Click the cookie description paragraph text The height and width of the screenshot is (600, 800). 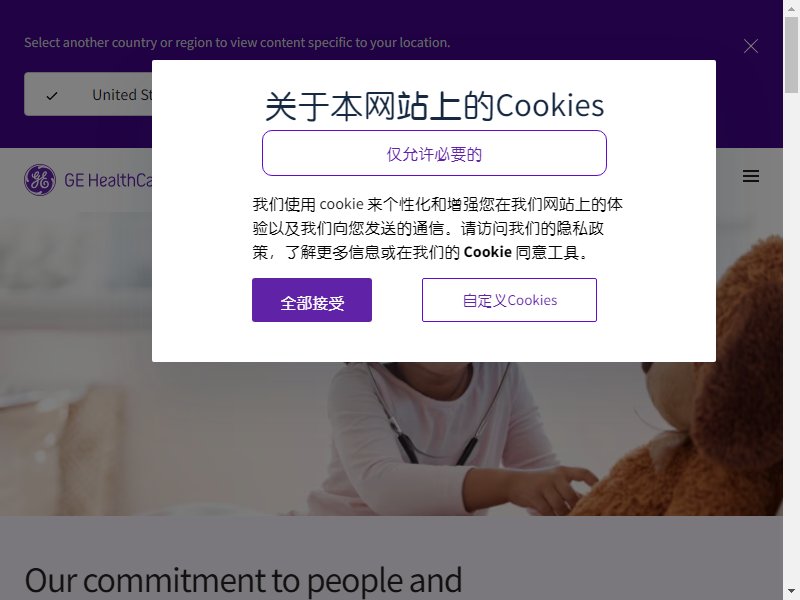click(x=437, y=228)
